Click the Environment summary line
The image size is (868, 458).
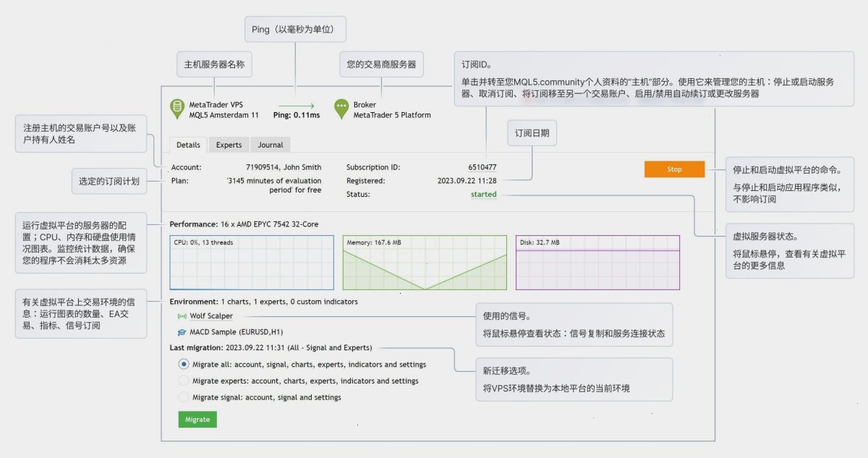[x=263, y=302]
